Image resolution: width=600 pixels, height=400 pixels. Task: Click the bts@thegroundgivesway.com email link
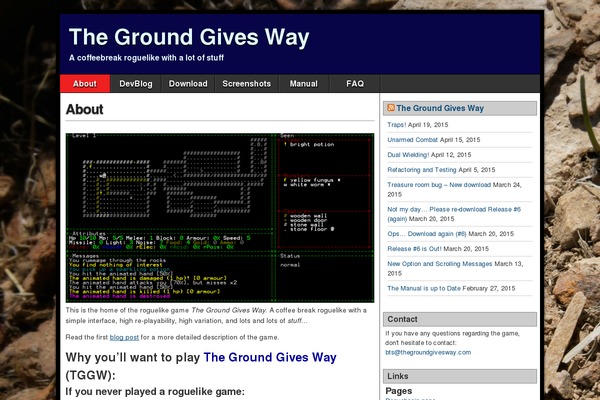point(428,352)
